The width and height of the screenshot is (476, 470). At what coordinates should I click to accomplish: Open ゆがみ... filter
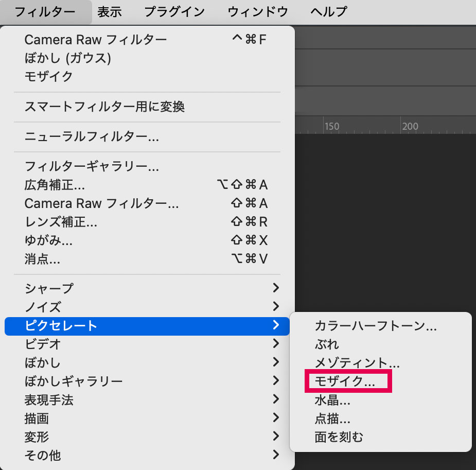147,240
